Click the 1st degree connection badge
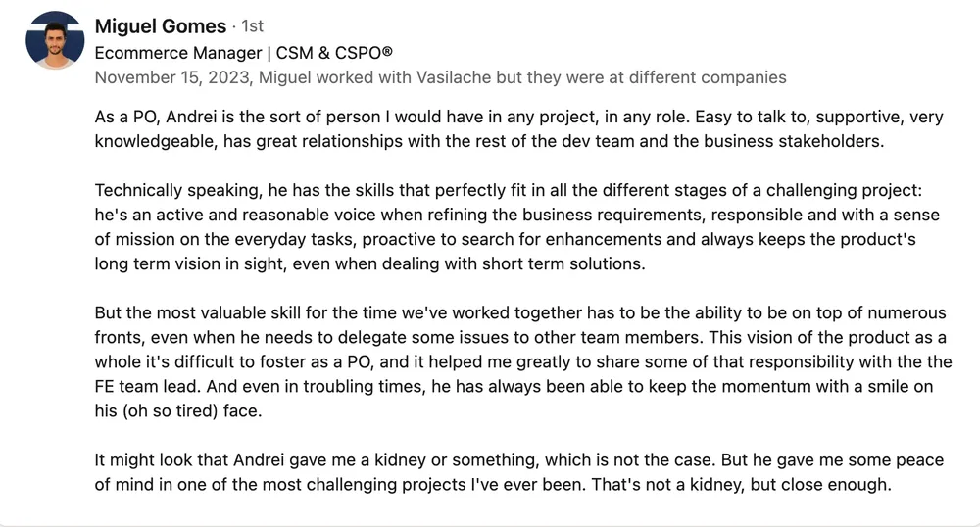980x527 pixels. 253,26
